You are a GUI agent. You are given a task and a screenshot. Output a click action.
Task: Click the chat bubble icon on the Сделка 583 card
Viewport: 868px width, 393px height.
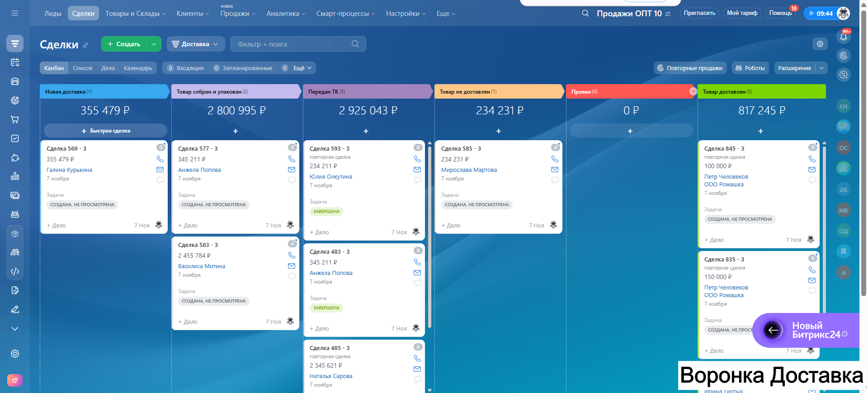[292, 276]
